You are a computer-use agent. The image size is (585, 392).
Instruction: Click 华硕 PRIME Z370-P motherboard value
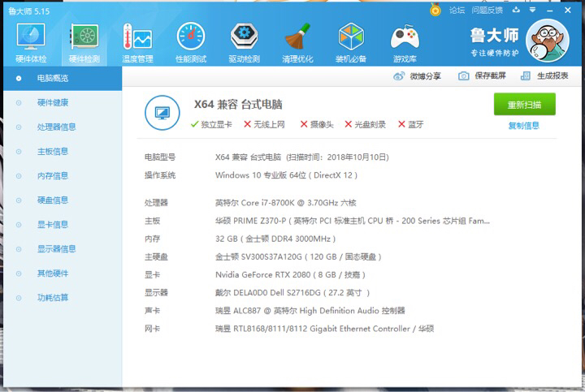click(353, 221)
